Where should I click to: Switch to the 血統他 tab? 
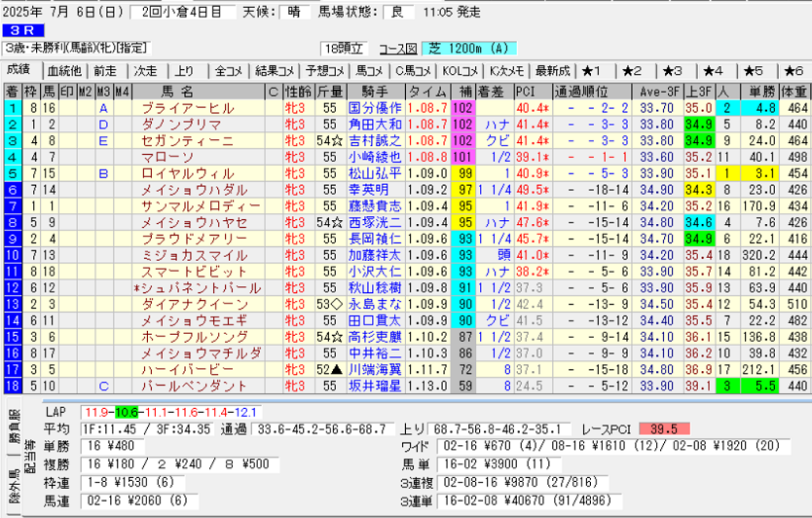point(64,71)
